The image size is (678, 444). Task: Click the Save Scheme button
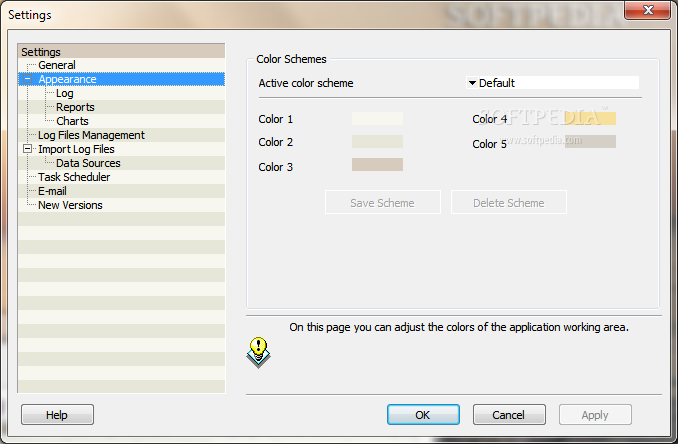click(x=383, y=202)
